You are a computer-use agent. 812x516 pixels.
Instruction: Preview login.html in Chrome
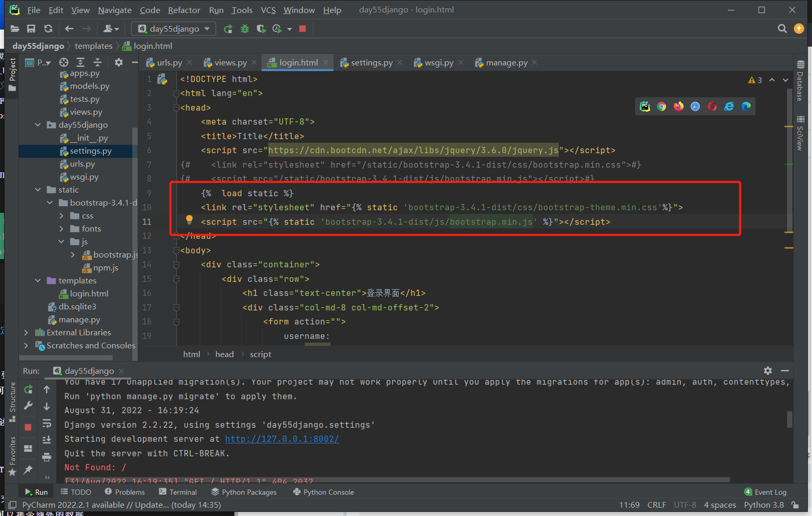point(662,106)
